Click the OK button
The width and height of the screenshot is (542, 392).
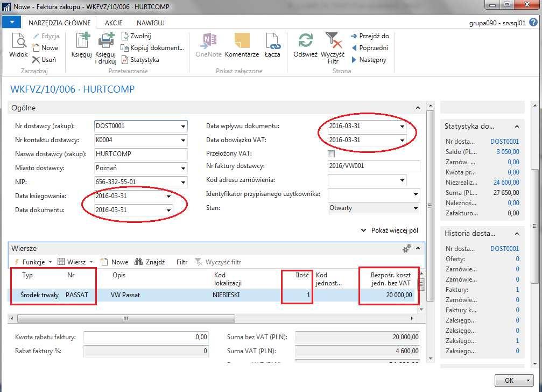coord(509,381)
